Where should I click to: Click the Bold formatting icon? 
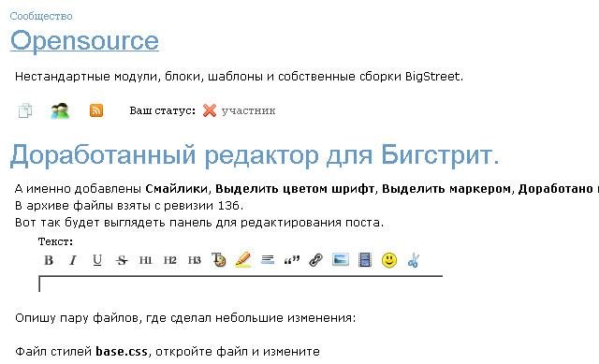(49, 260)
